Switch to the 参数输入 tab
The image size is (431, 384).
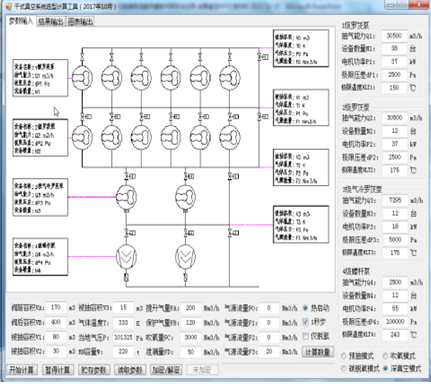pyautogui.click(x=21, y=21)
